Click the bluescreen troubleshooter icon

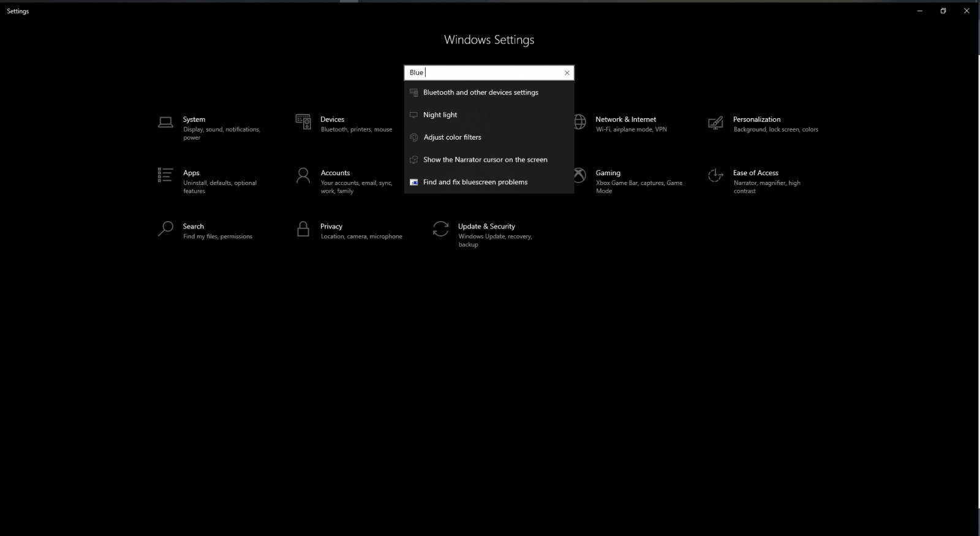coord(414,183)
